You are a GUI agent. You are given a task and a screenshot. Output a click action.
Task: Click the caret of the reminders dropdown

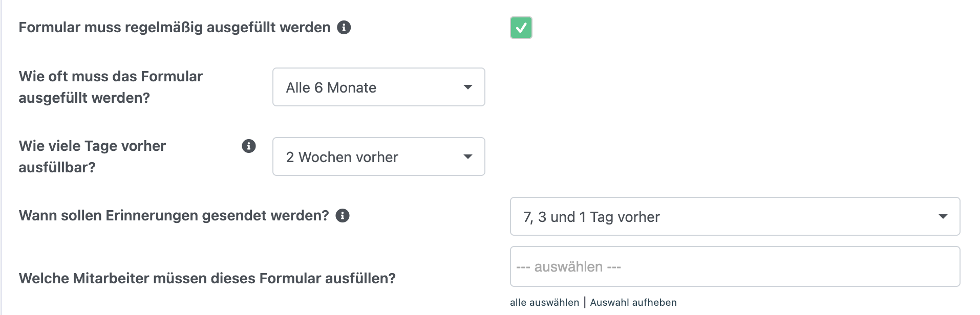943,217
